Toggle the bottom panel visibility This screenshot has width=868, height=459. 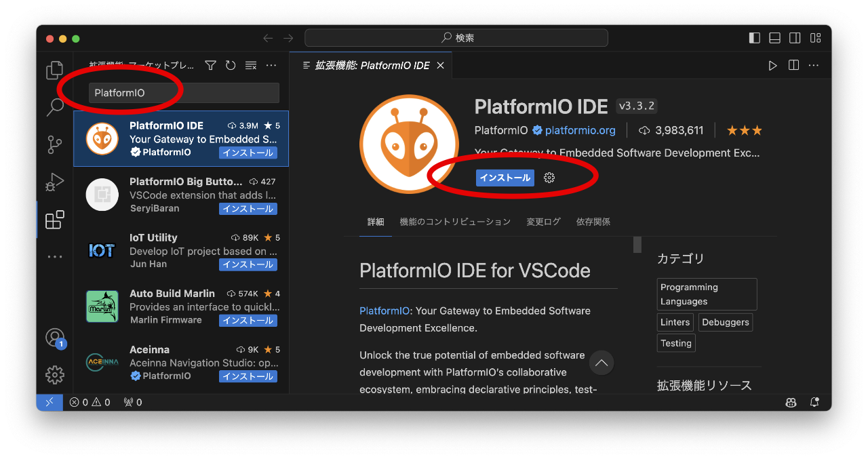coord(774,38)
